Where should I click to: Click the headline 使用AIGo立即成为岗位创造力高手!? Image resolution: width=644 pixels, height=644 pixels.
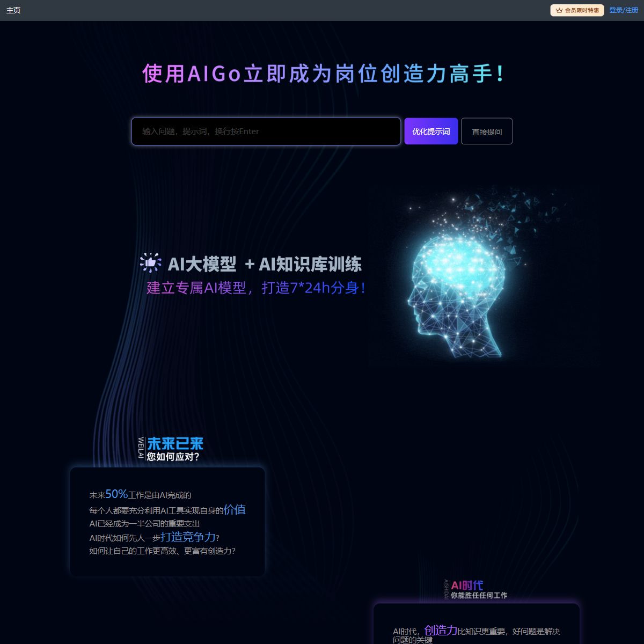pyautogui.click(x=324, y=74)
